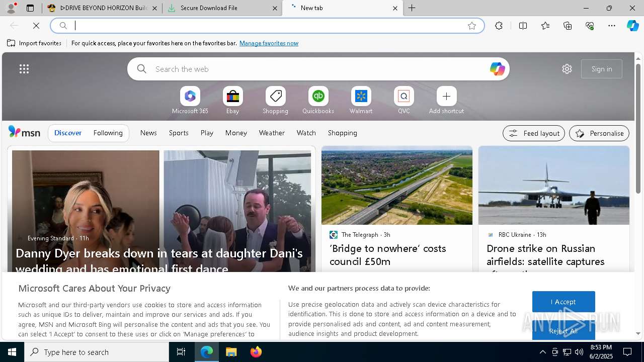Open the Collections icon
The width and height of the screenshot is (644, 362).
(568, 26)
